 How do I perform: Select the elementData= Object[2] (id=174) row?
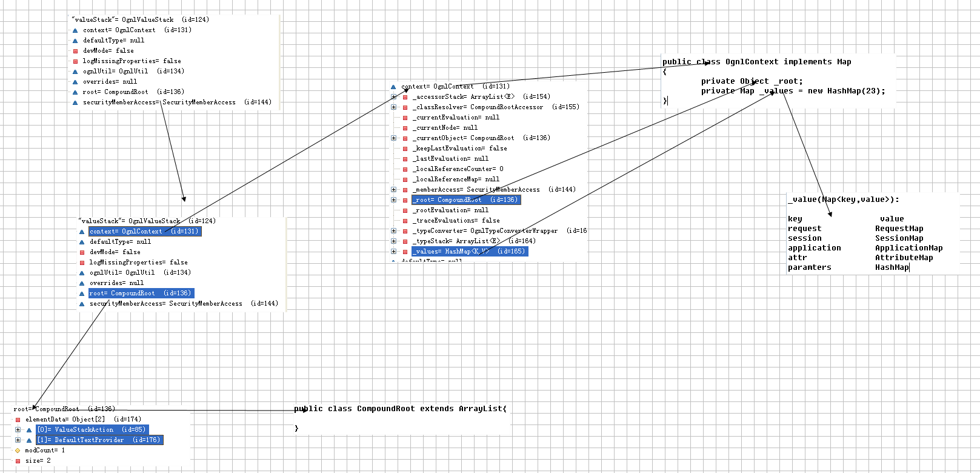(x=83, y=420)
